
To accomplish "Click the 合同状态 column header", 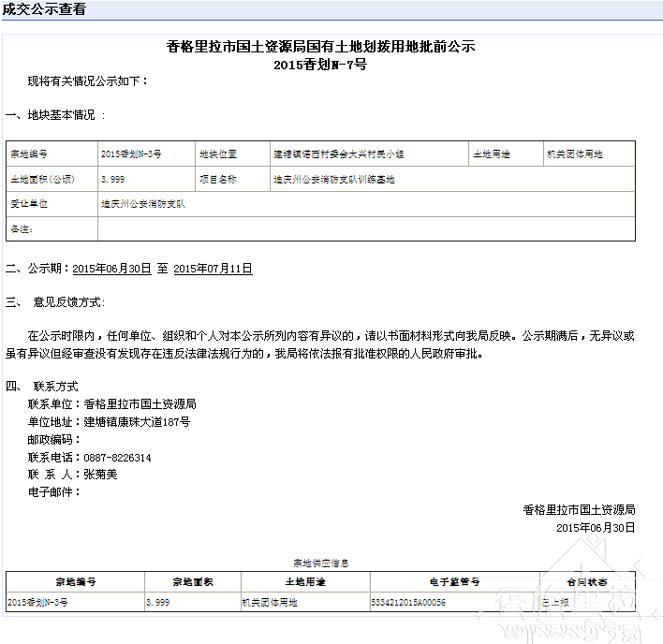I will [x=587, y=581].
